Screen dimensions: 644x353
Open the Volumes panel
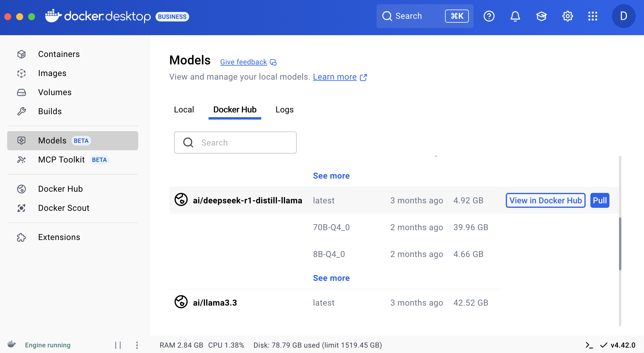click(x=55, y=92)
